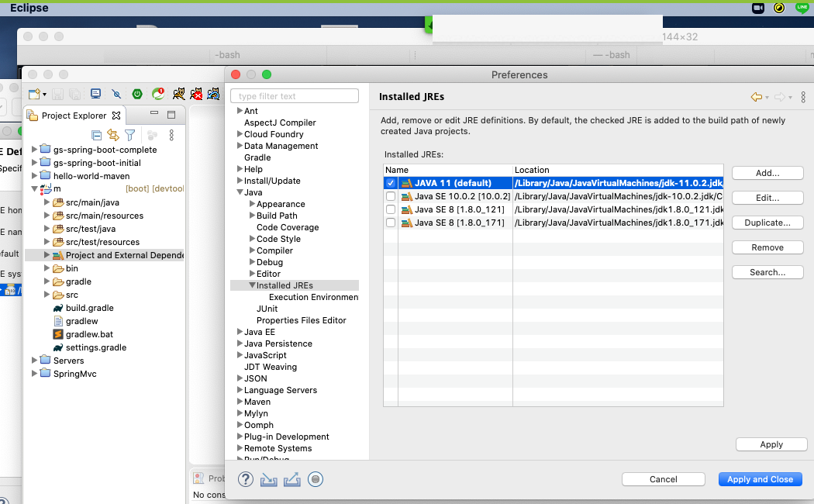Click the Cancel button
814x504 pixels.
[664, 480]
